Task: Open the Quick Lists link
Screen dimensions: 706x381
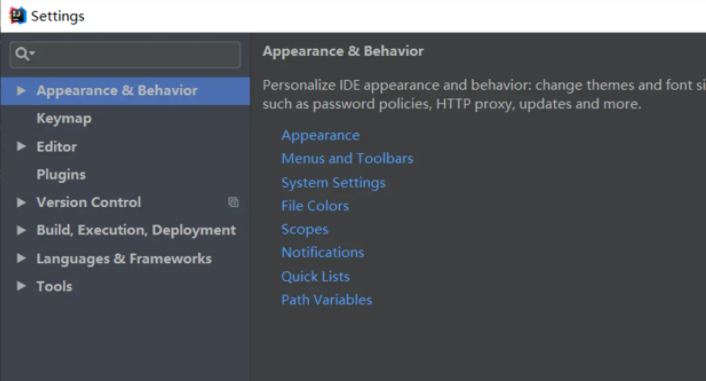Action: coord(315,276)
